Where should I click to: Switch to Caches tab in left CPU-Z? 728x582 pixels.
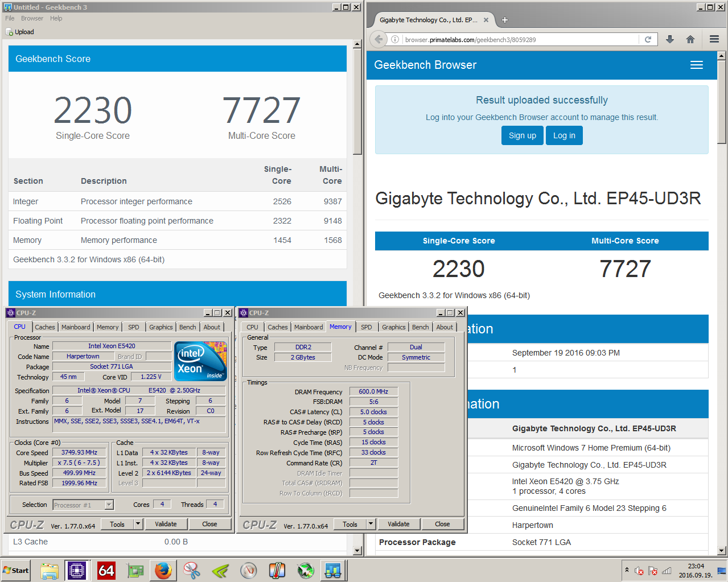(x=45, y=327)
